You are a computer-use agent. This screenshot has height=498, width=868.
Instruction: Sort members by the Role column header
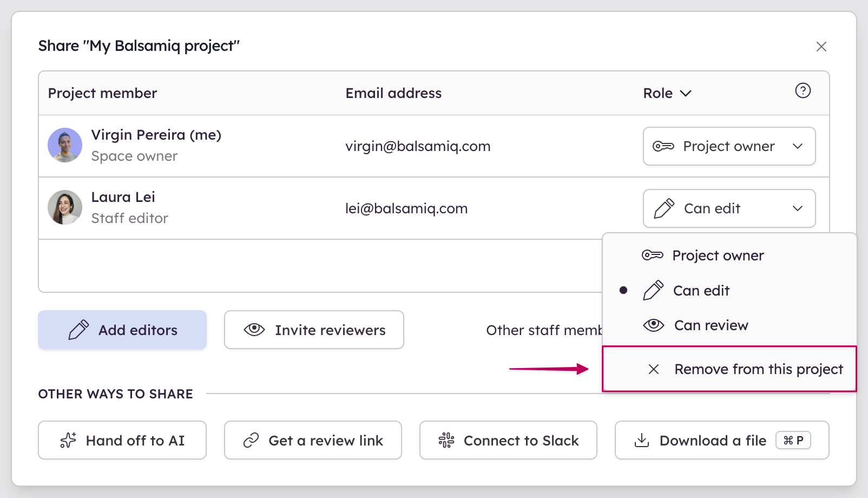pos(667,93)
